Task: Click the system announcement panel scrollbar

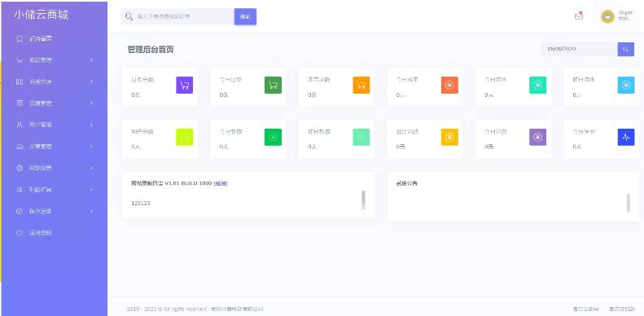Action: point(629,203)
